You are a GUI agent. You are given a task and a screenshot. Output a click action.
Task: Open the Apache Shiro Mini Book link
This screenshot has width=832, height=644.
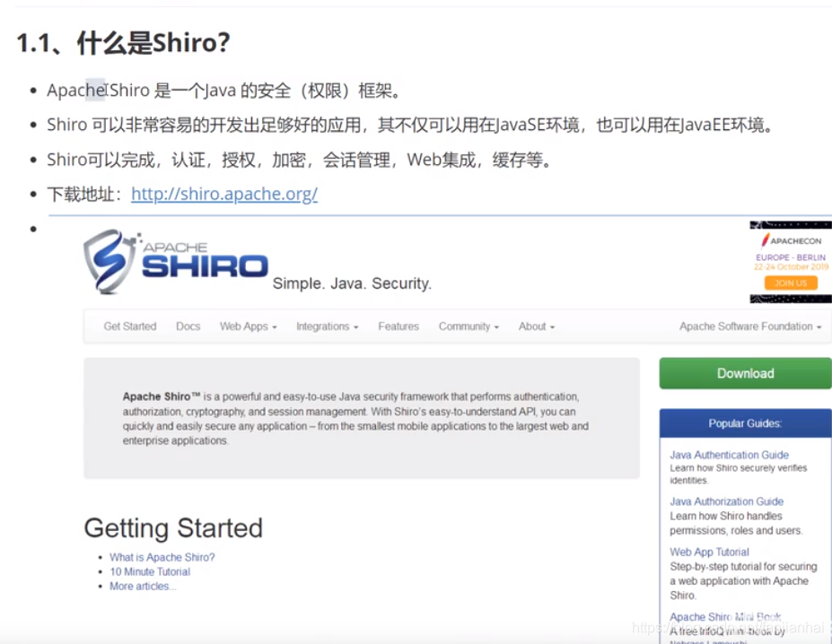[x=725, y=617]
